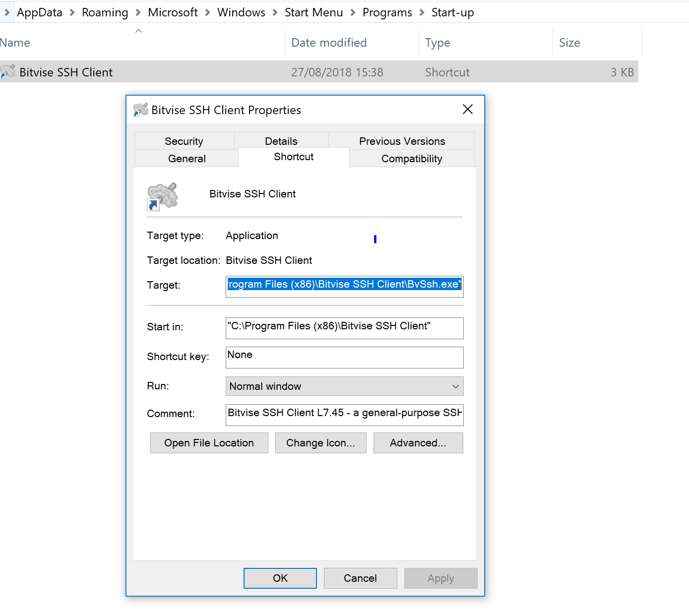Viewport: 689px width, 616px height.
Task: Open the Previous Versions tab
Action: click(x=402, y=141)
